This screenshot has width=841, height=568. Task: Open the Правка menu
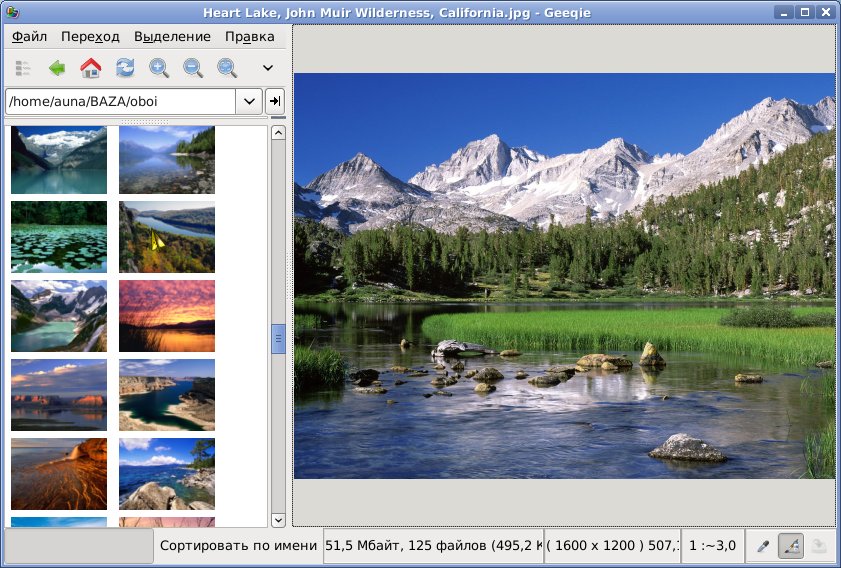[249, 36]
